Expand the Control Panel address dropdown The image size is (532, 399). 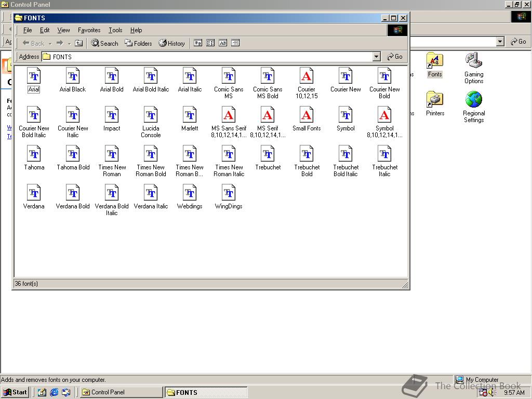point(500,42)
